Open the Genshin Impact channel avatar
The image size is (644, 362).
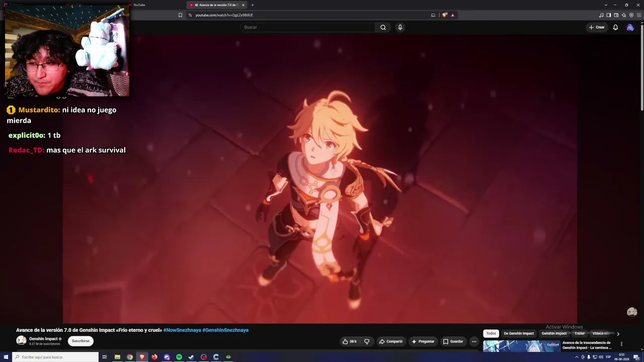click(21, 340)
